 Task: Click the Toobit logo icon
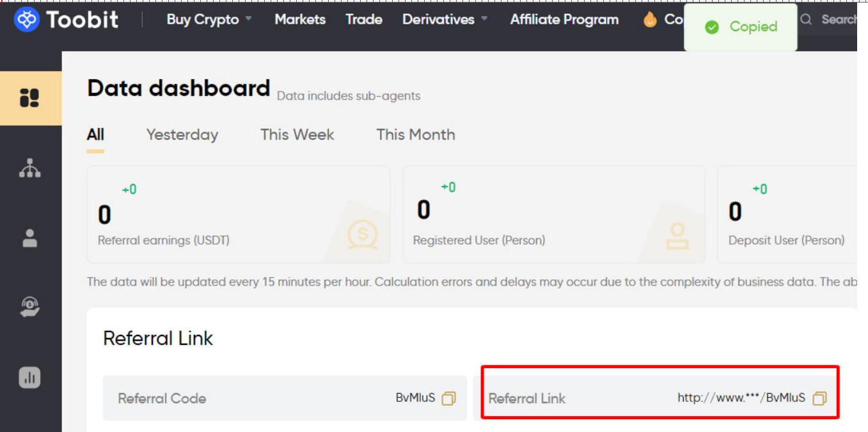click(27, 20)
